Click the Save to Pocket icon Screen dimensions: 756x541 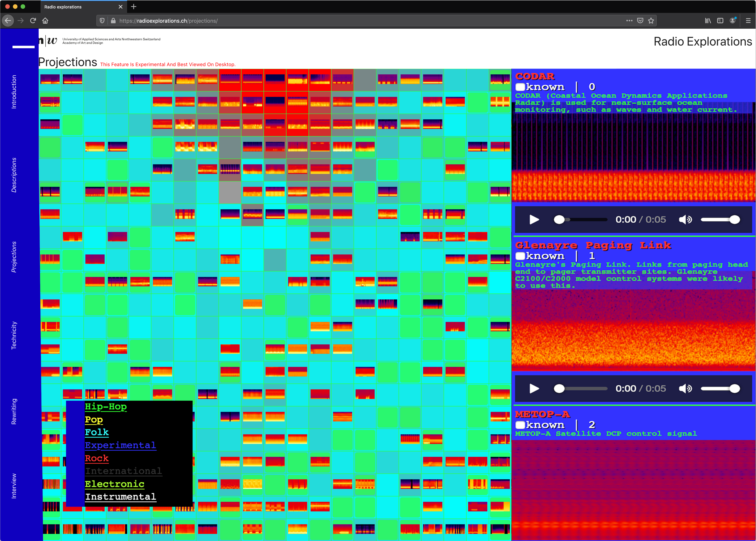[x=640, y=21]
